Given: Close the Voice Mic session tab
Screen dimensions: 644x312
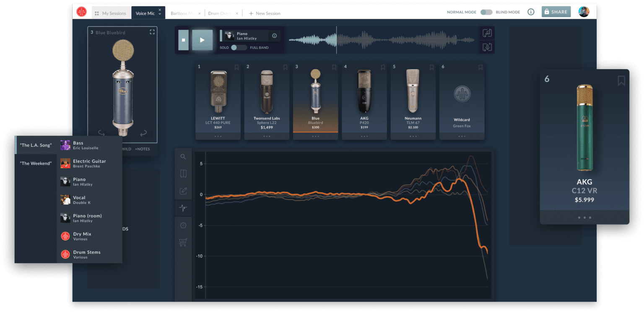Looking at the screenshot, I should [x=160, y=10].
